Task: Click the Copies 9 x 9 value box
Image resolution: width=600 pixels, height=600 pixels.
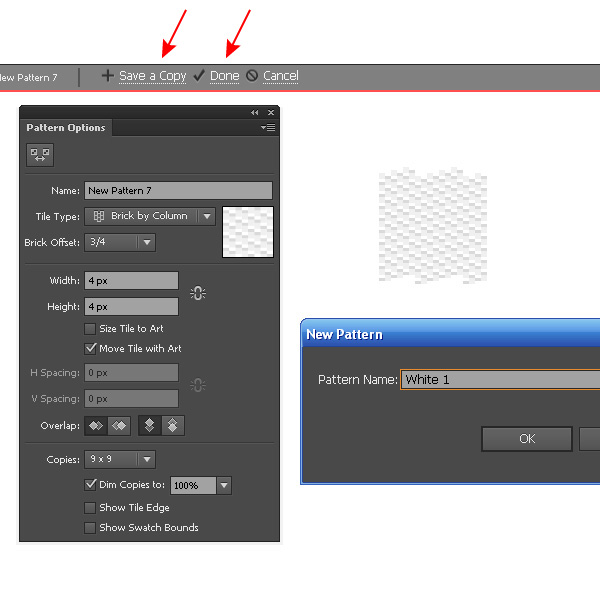Action: coord(111,459)
